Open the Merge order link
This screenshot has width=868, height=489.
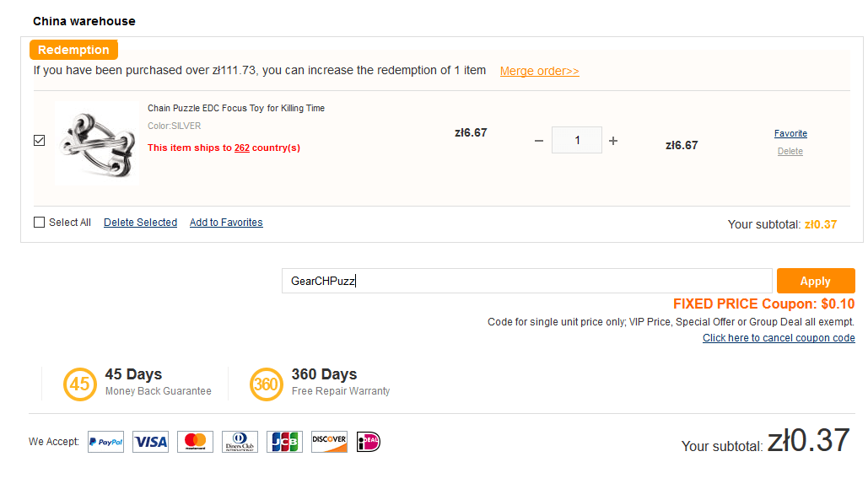pos(539,71)
